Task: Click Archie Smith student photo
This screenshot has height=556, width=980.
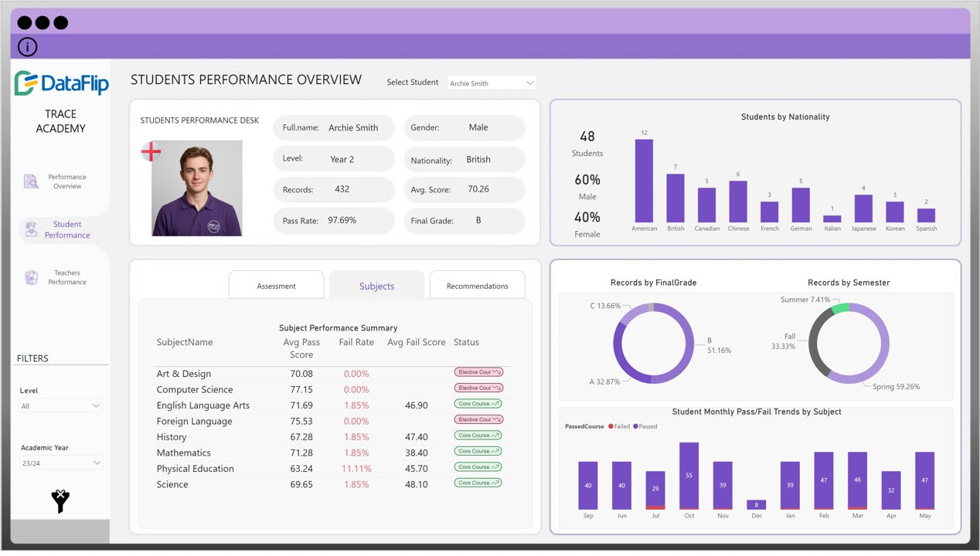Action: coord(196,188)
